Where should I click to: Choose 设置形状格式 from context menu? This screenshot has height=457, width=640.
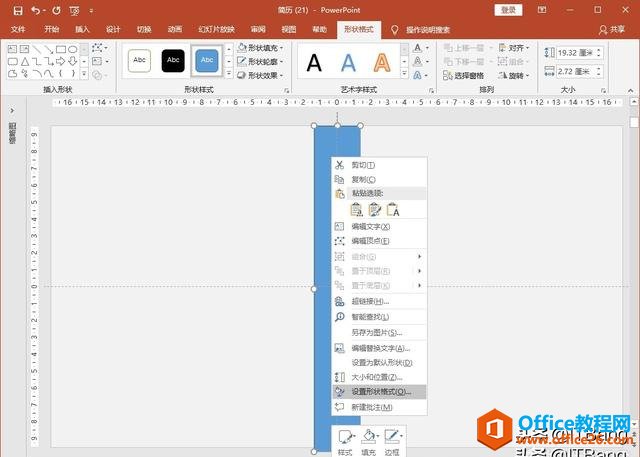[380, 392]
